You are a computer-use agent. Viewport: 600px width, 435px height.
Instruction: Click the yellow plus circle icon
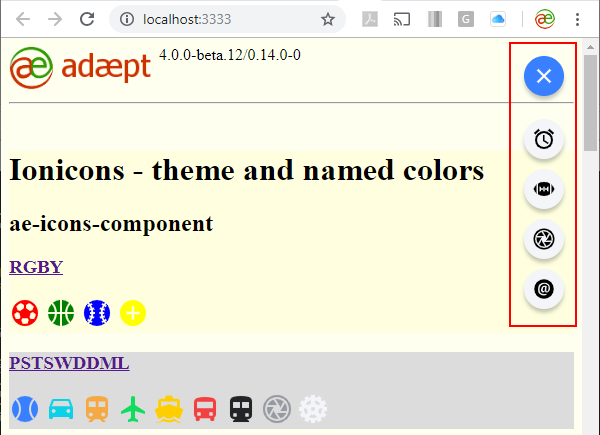[x=133, y=313]
